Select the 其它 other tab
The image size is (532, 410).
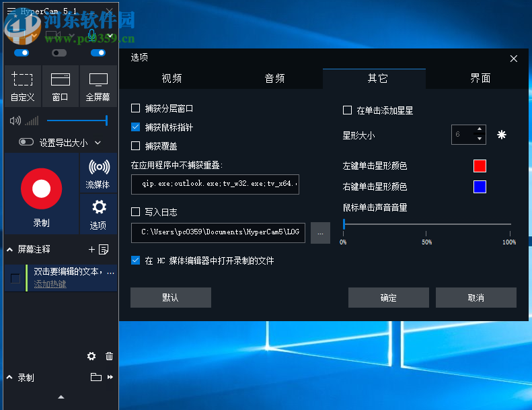374,79
